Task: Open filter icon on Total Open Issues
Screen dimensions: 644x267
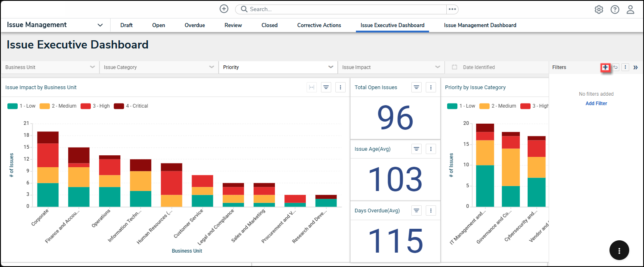Action: click(x=416, y=87)
